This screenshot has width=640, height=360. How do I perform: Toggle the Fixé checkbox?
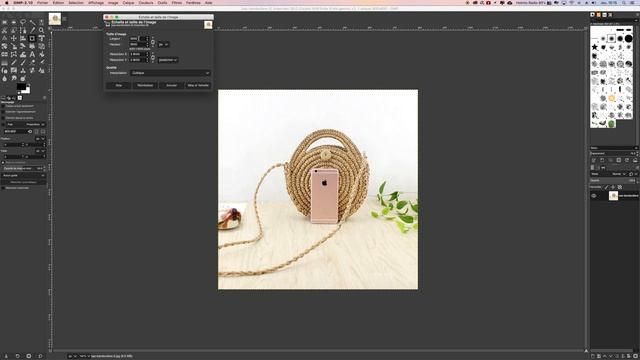3,124
